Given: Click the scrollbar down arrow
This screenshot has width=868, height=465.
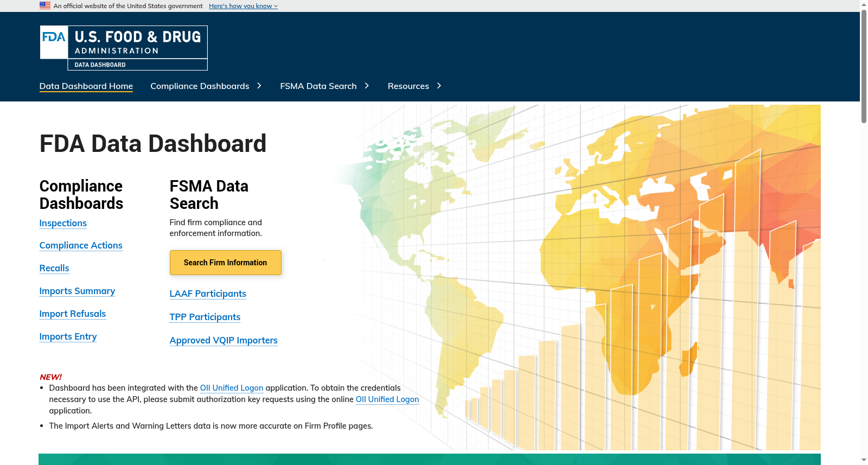Looking at the screenshot, I should [x=864, y=460].
